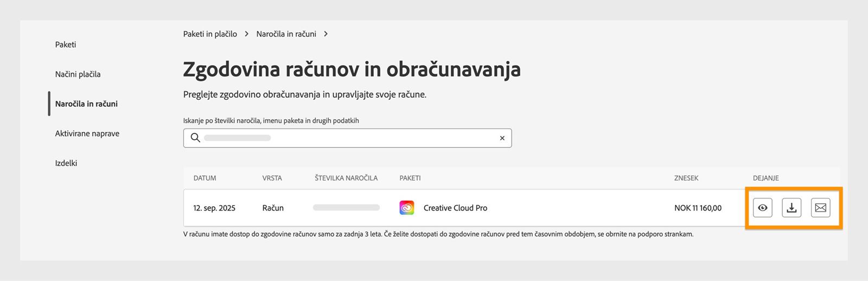Open Izdelki in the sidebar
The image size is (868, 281).
pos(66,163)
